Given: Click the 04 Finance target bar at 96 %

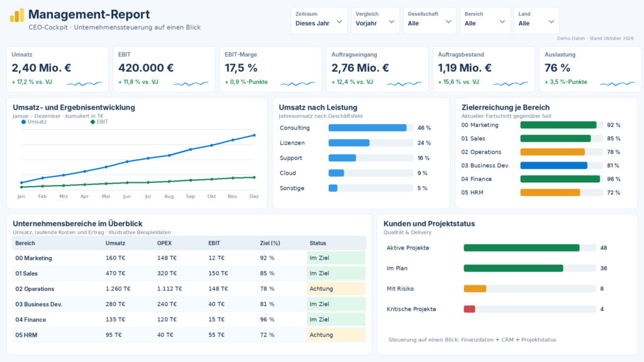Looking at the screenshot, I should [x=560, y=179].
